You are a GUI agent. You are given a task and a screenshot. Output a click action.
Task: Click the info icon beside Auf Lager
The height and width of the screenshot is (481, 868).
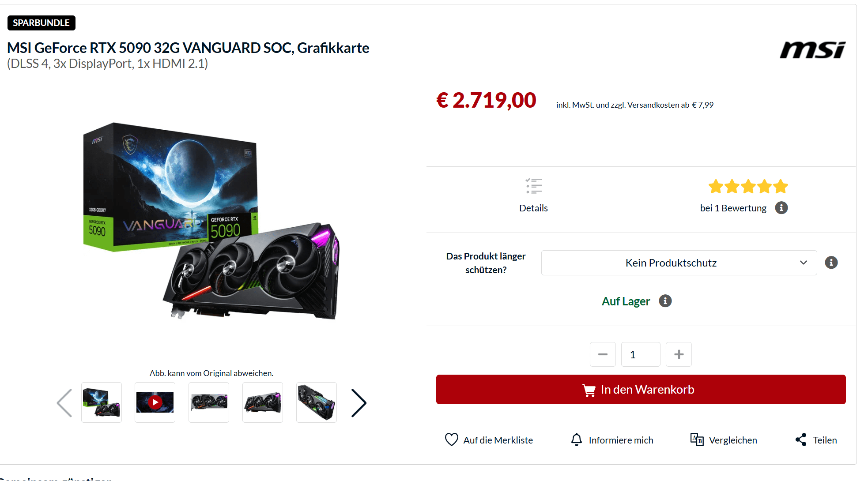pos(665,301)
